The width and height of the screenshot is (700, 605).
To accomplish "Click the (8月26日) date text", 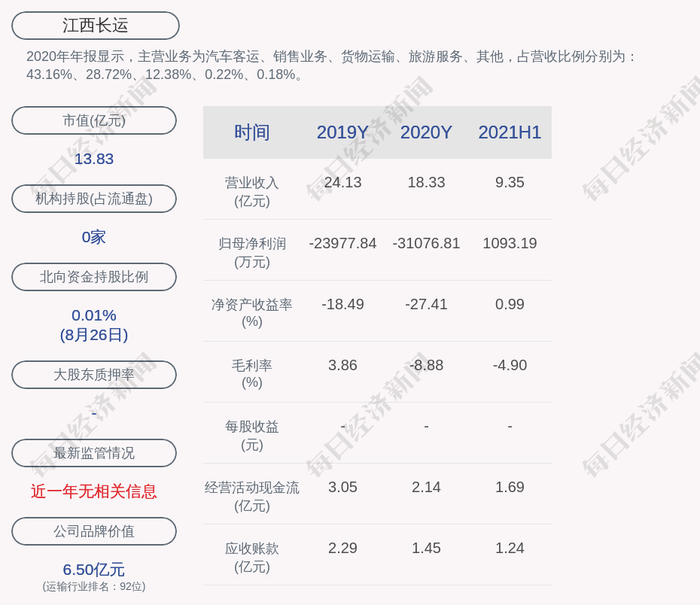I will tap(94, 335).
